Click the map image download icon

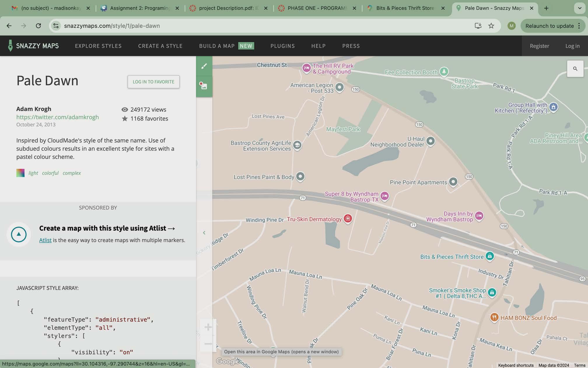coord(203,86)
